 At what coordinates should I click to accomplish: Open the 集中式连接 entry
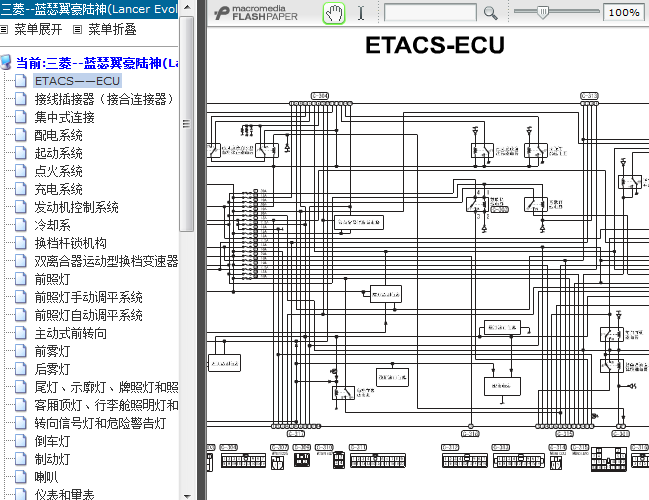pos(64,117)
